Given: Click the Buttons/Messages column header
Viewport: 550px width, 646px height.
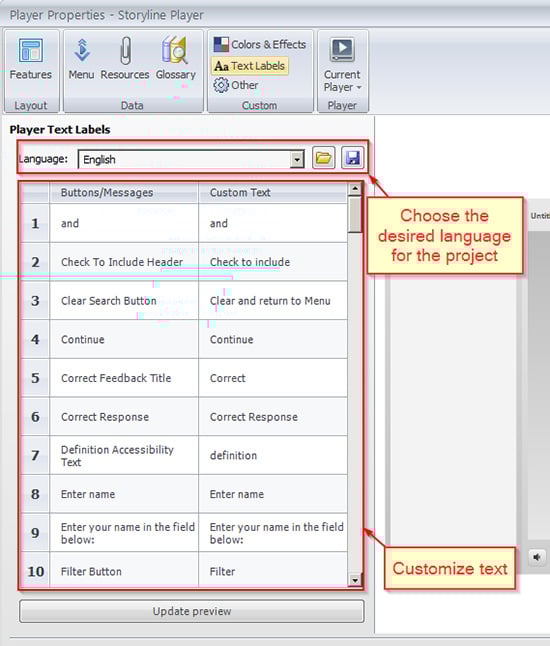Looking at the screenshot, I should tap(124, 192).
